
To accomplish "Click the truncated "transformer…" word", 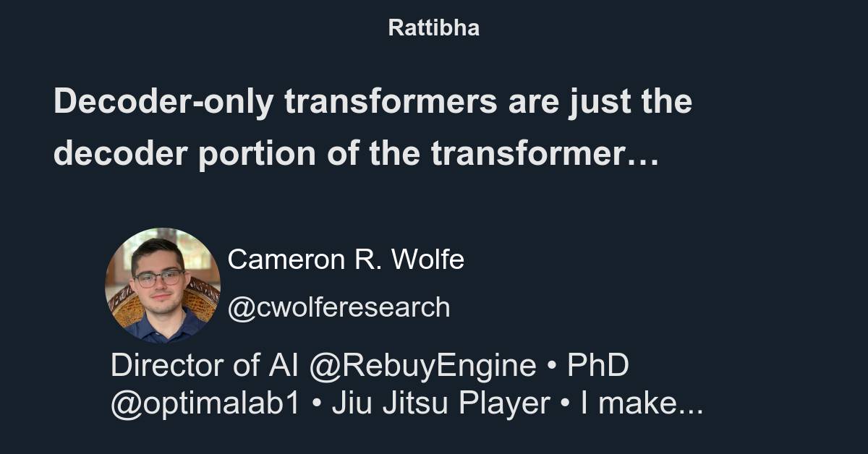I will pyautogui.click(x=545, y=154).
